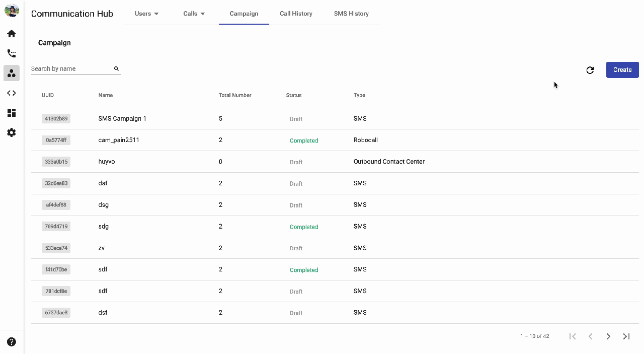
Task: Expand the Users dropdown menu
Action: (x=147, y=14)
